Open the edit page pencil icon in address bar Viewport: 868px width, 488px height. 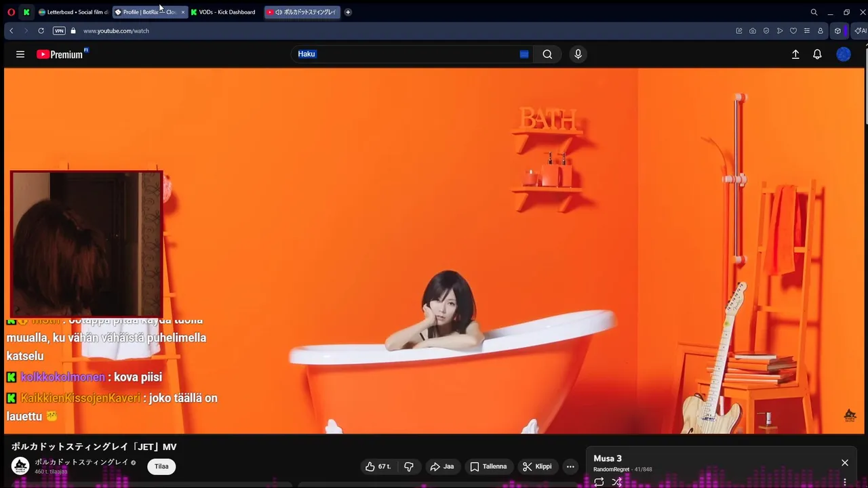739,30
